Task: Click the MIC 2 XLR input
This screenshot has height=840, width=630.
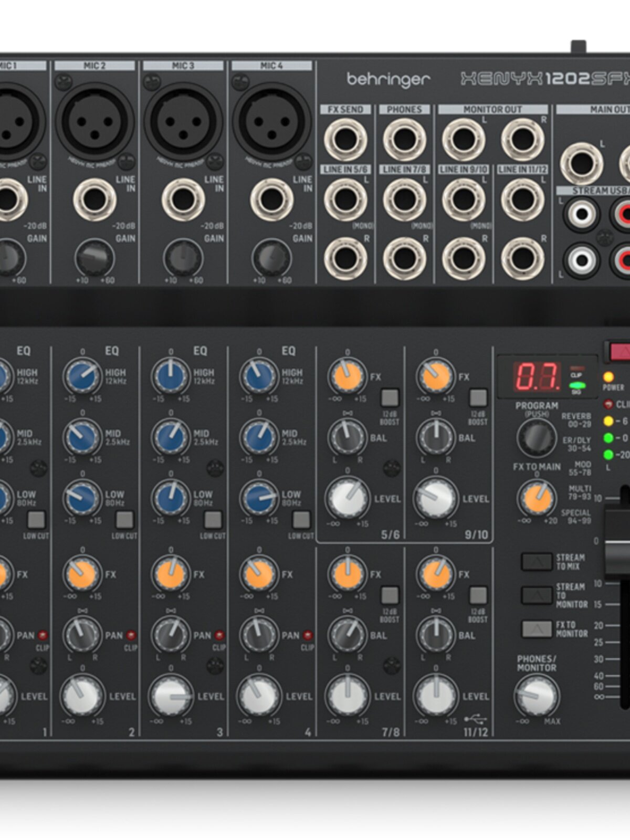Action: 95,121
